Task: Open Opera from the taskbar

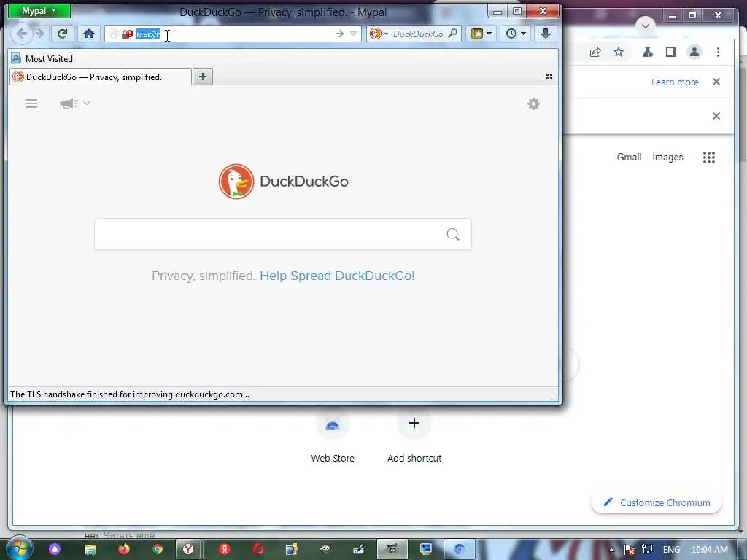Action: tap(259, 550)
